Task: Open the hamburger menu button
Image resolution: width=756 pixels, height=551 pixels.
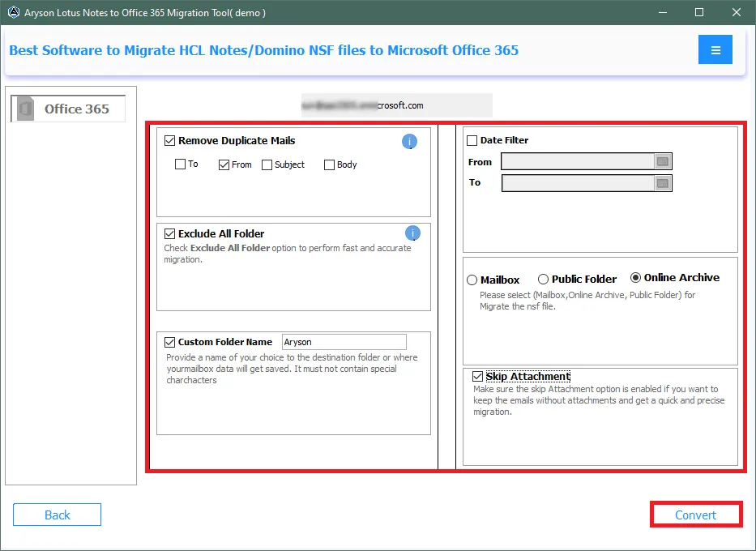Action: pos(715,49)
